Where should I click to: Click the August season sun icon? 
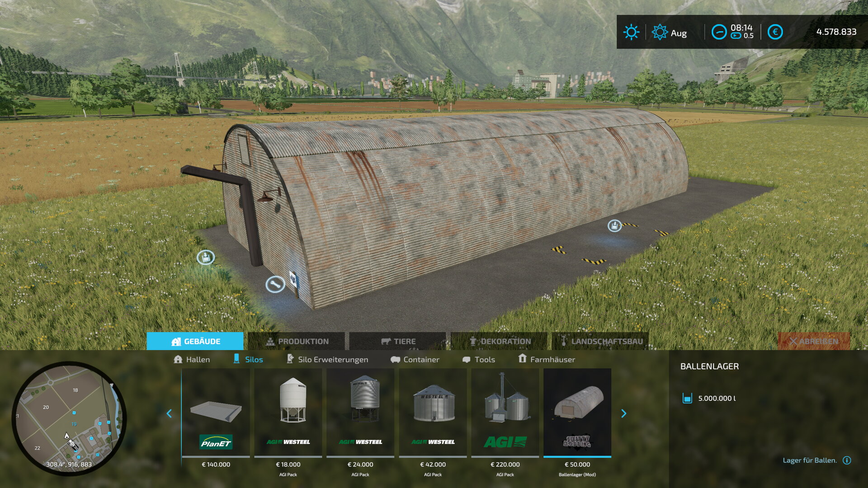(x=660, y=32)
